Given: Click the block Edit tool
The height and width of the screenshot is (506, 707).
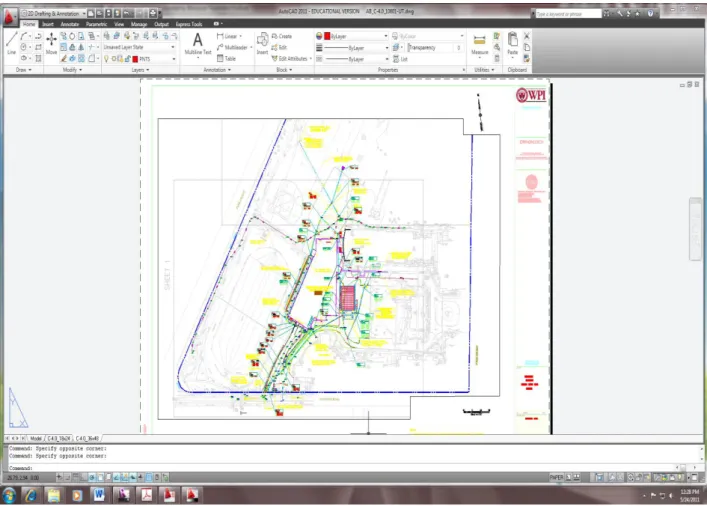Looking at the screenshot, I should [279, 47].
